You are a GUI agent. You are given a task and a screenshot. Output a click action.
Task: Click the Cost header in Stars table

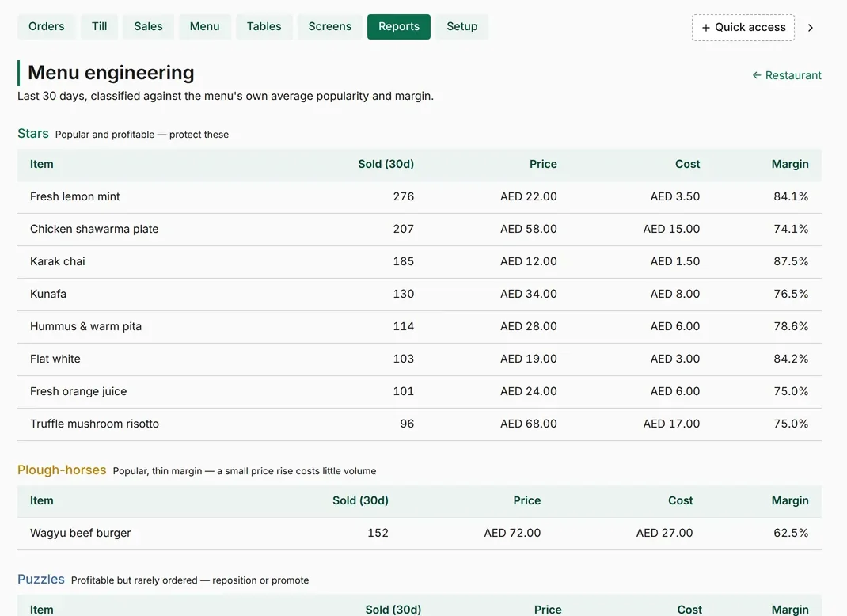687,164
